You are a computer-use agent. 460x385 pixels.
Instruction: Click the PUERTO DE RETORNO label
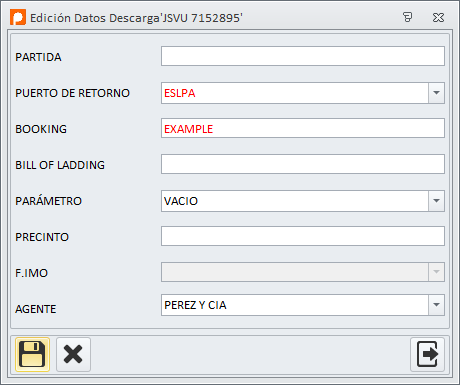click(72, 93)
